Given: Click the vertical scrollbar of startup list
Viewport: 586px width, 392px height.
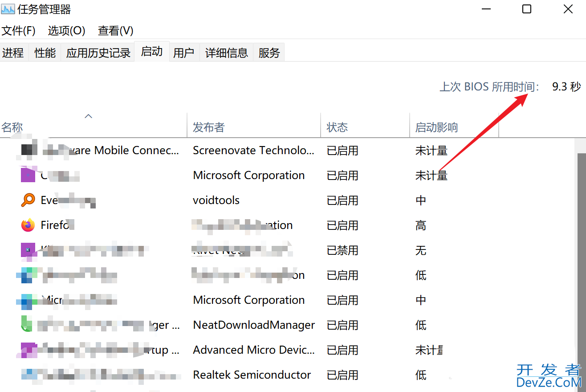Looking at the screenshot, I should coord(582,272).
